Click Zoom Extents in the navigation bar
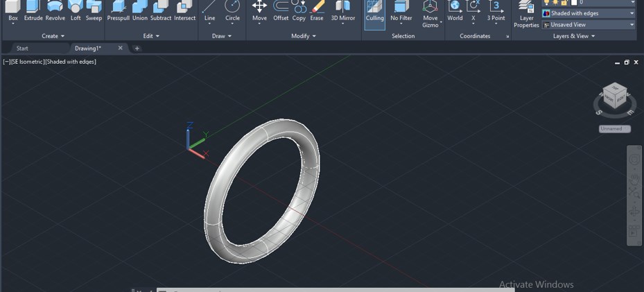The height and width of the screenshot is (292, 644). (634, 193)
